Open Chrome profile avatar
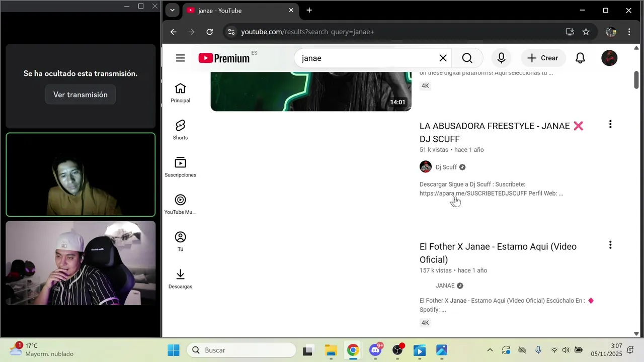The height and width of the screenshot is (362, 644). 611,32
